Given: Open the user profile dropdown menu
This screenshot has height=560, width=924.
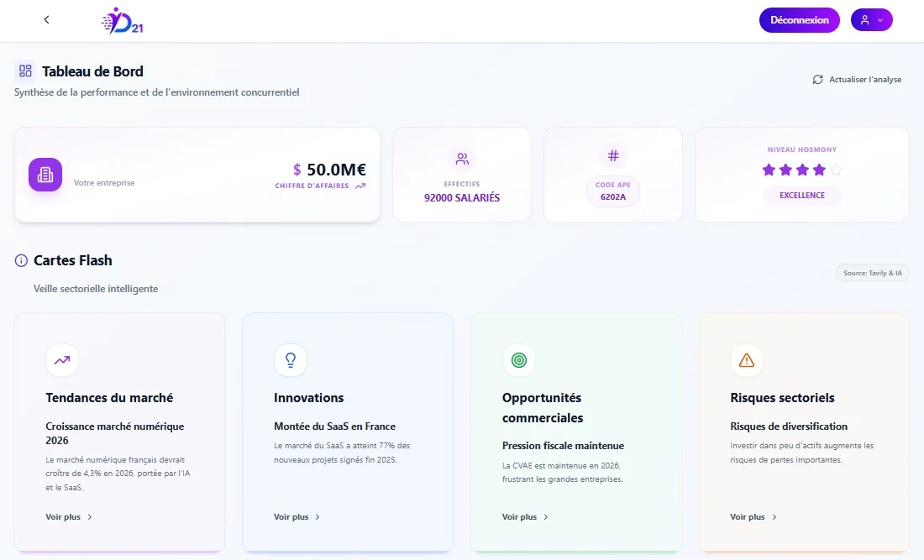Looking at the screenshot, I should click(x=872, y=20).
